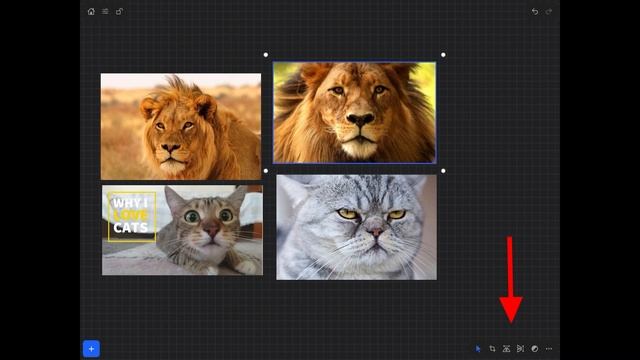Go to the home screen icon
The height and width of the screenshot is (360, 640).
tap(91, 11)
